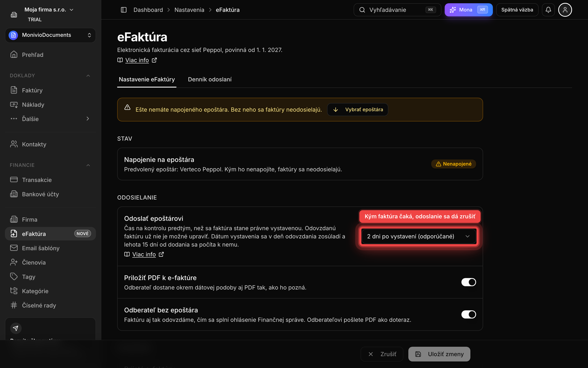Click the Náklady expenses icon
Image resolution: width=588 pixels, height=368 pixels.
[x=14, y=104]
